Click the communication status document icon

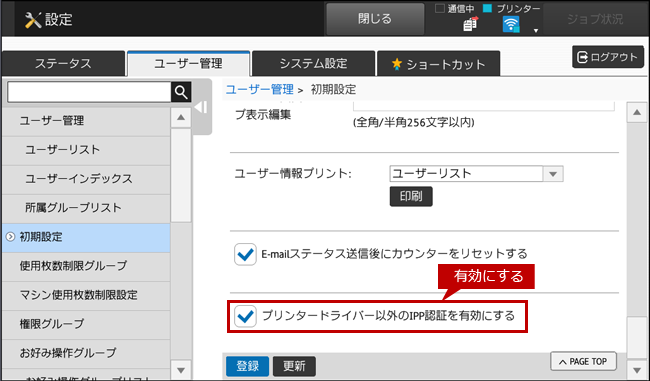click(470, 24)
